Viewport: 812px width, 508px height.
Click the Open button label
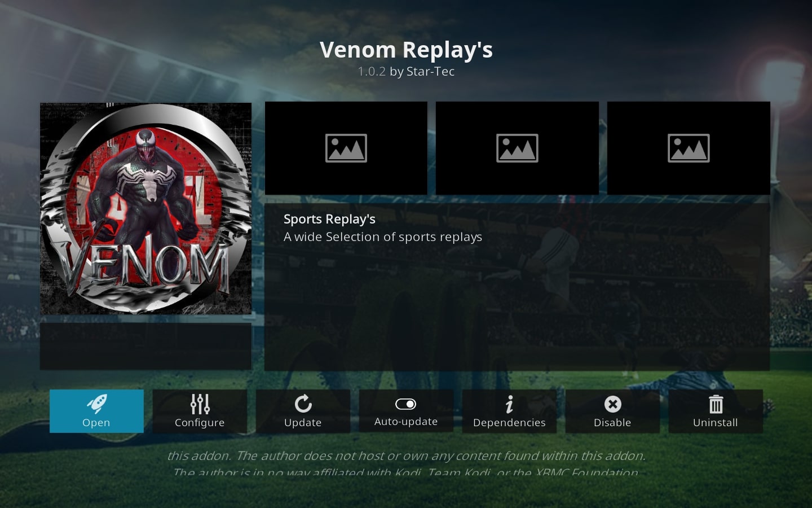[x=96, y=423]
